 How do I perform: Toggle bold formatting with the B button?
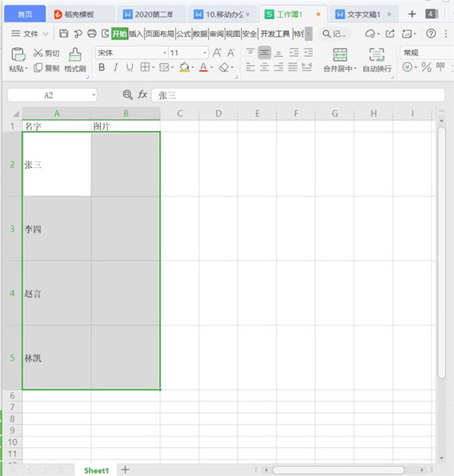100,67
